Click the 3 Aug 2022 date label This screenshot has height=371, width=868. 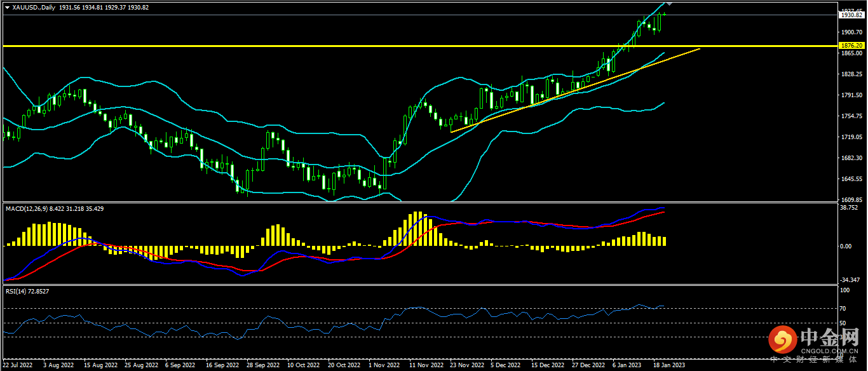[x=58, y=366]
